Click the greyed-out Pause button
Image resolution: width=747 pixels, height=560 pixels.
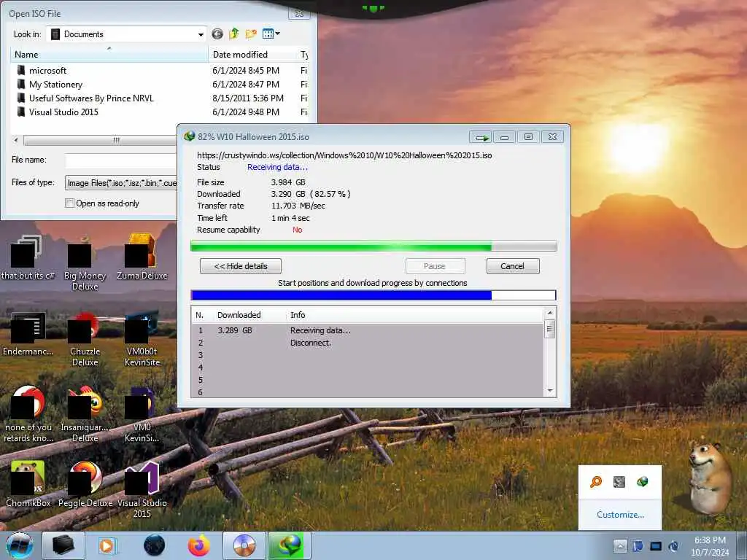pos(435,266)
